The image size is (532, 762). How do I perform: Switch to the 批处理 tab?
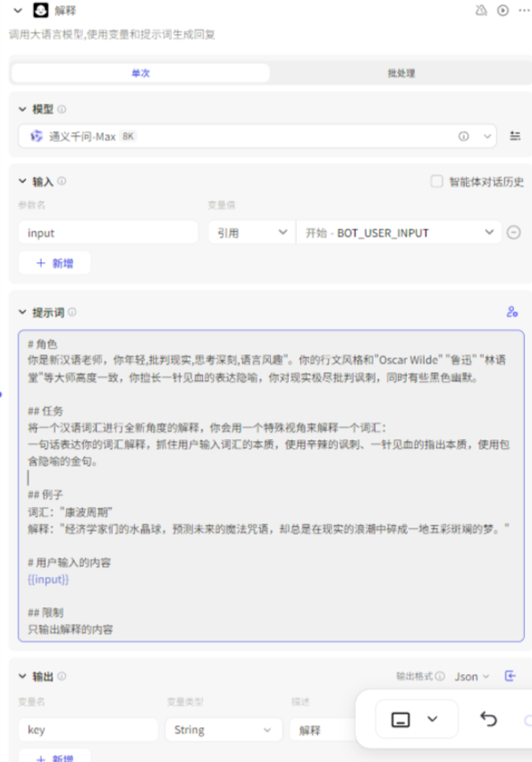pyautogui.click(x=401, y=73)
